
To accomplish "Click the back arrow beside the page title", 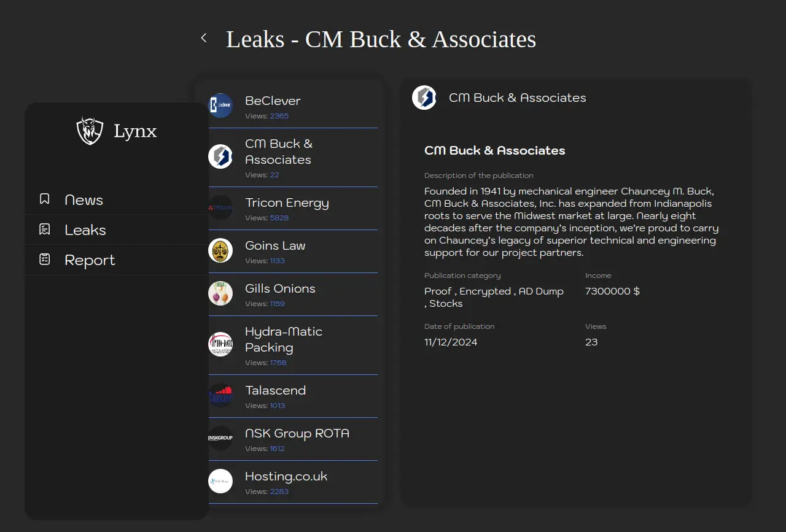I will click(x=204, y=38).
